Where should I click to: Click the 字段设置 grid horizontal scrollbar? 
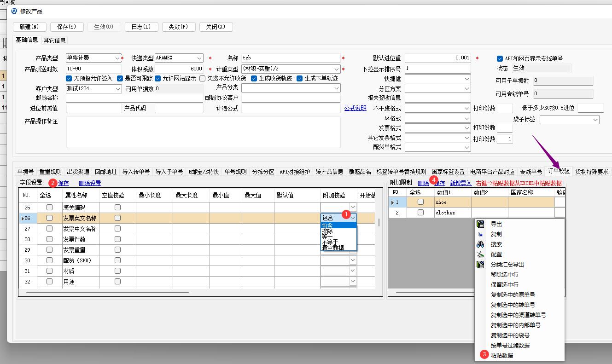[107, 292]
